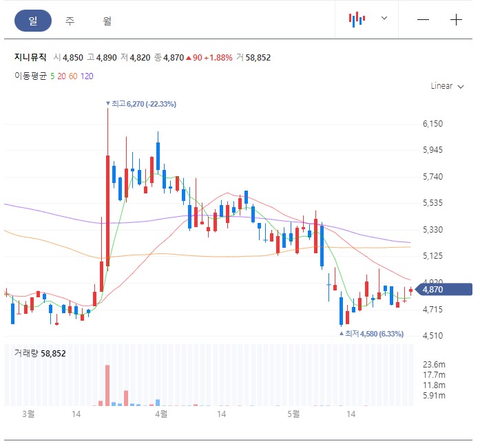The width and height of the screenshot is (480, 448).
Task: Click the low price 4,820 value
Action: pos(140,58)
